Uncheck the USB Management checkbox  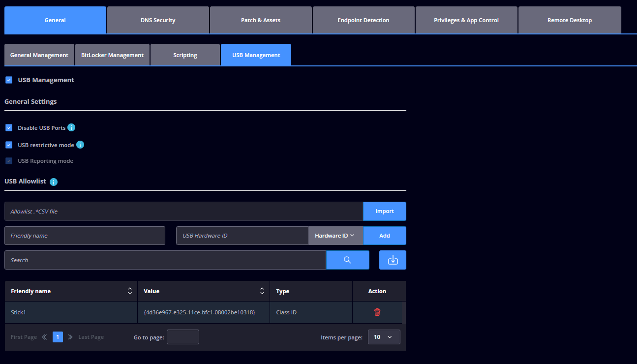click(x=9, y=80)
